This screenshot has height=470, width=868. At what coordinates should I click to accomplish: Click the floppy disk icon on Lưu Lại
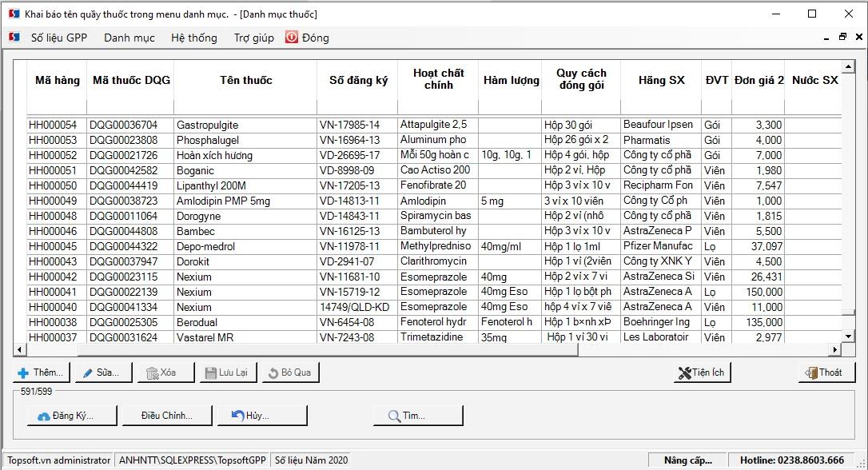211,373
